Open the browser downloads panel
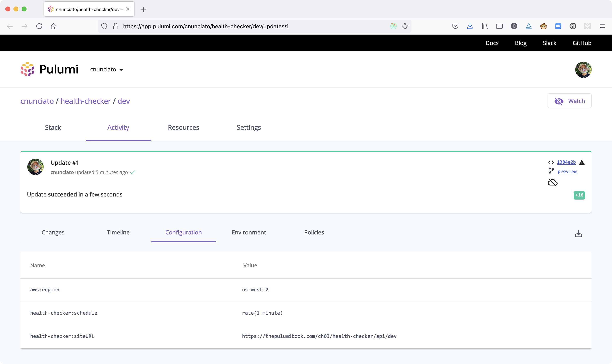Screen dimensions: 612x364 (470, 26)
